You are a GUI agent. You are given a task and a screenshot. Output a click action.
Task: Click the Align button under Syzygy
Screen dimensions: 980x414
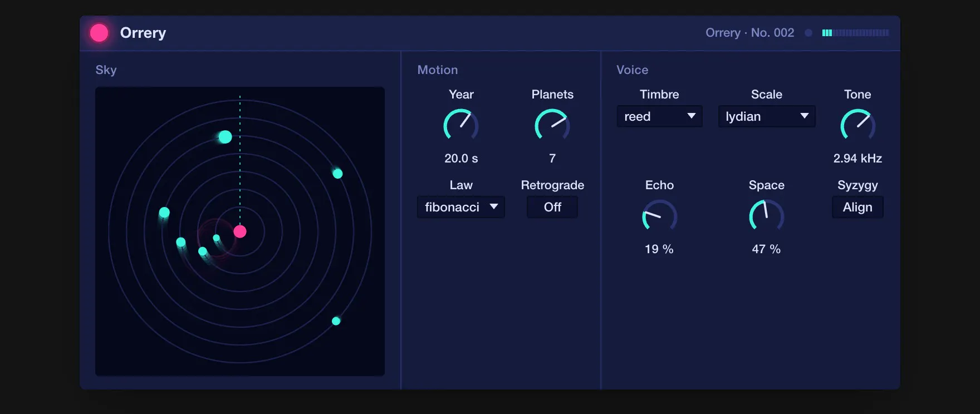click(x=857, y=207)
